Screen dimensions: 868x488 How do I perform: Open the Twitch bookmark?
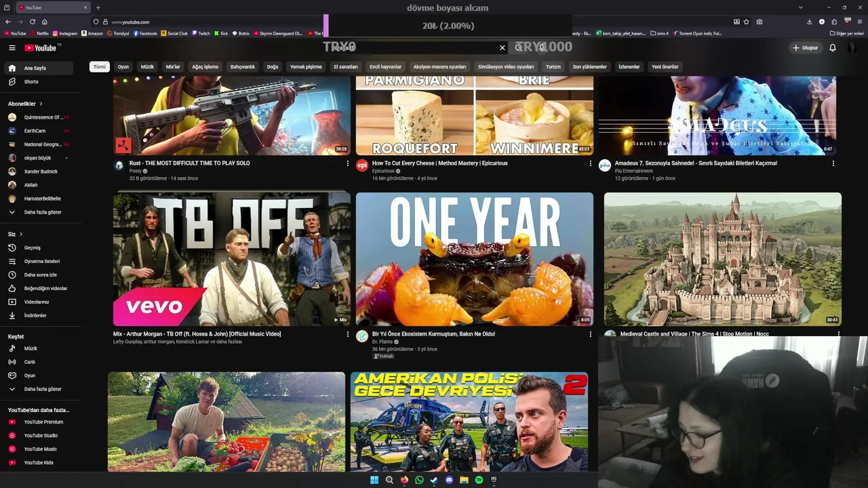[201, 33]
